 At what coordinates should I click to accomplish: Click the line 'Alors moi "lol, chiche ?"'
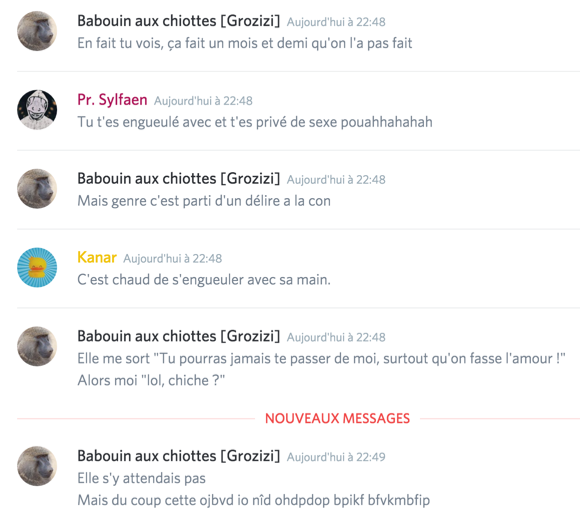coord(151,380)
